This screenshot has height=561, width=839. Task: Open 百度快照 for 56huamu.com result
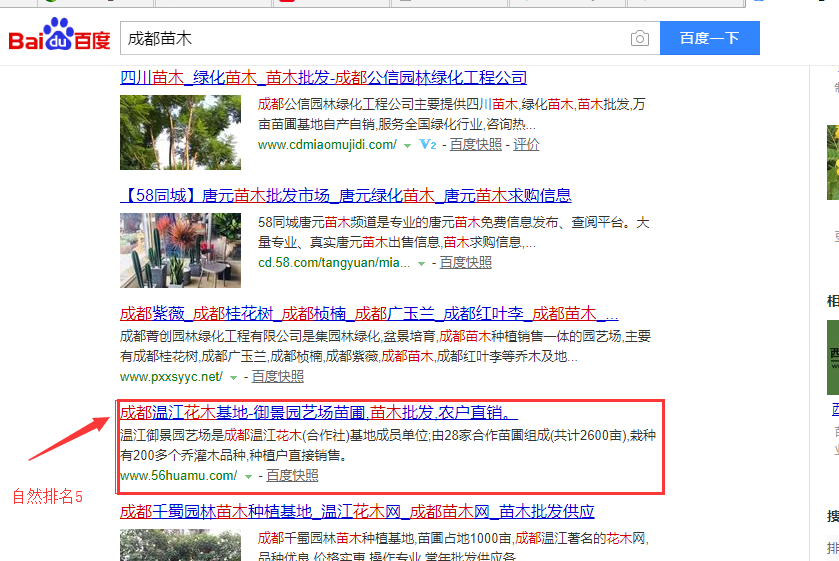pyautogui.click(x=292, y=476)
